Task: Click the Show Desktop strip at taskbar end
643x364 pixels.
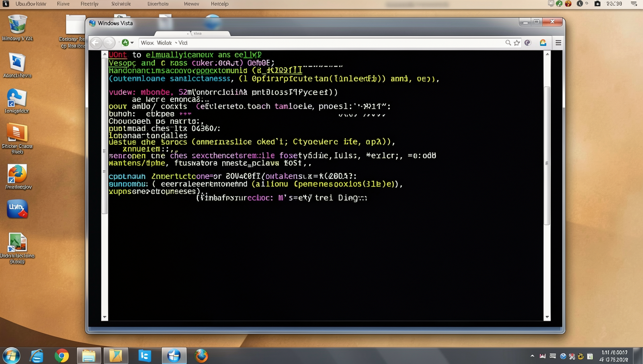Action: click(x=639, y=356)
